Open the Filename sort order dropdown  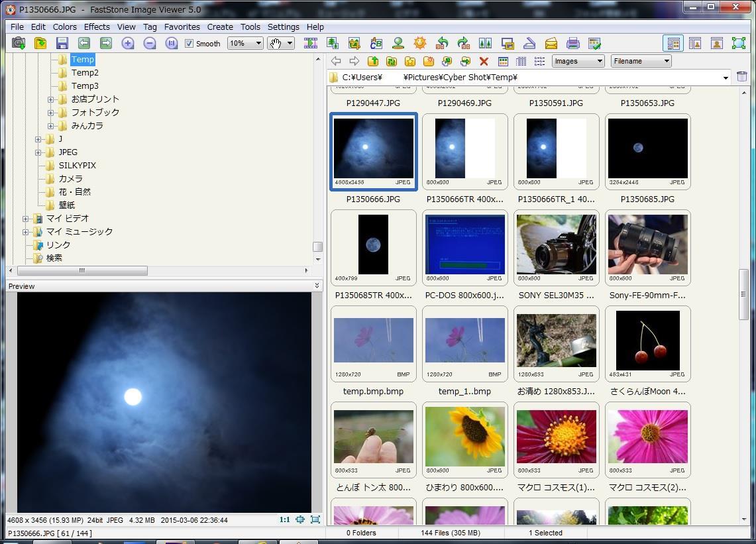(641, 61)
